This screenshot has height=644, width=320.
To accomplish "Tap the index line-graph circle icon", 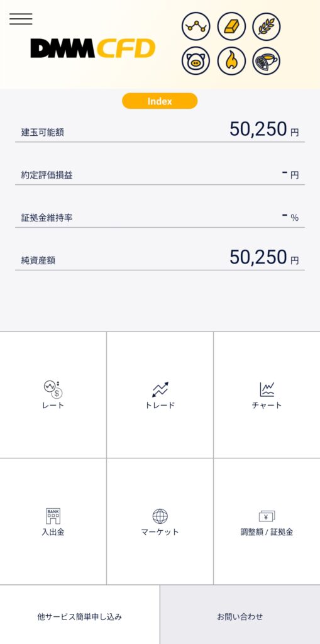I will tap(196, 26).
